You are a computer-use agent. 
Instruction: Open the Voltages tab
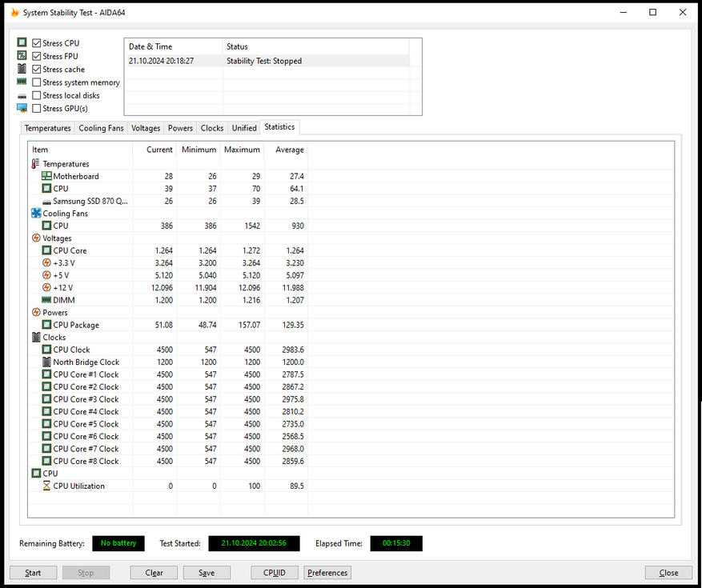coord(146,128)
